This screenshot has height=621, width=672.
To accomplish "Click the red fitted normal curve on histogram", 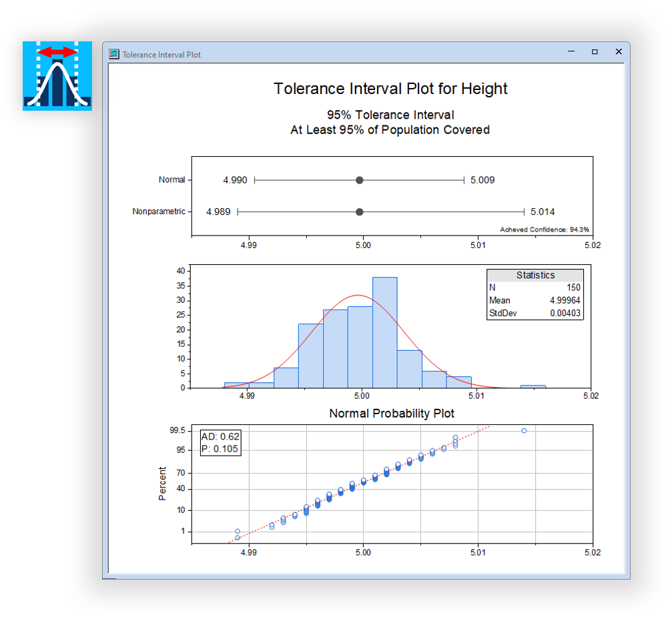I will pyautogui.click(x=359, y=294).
